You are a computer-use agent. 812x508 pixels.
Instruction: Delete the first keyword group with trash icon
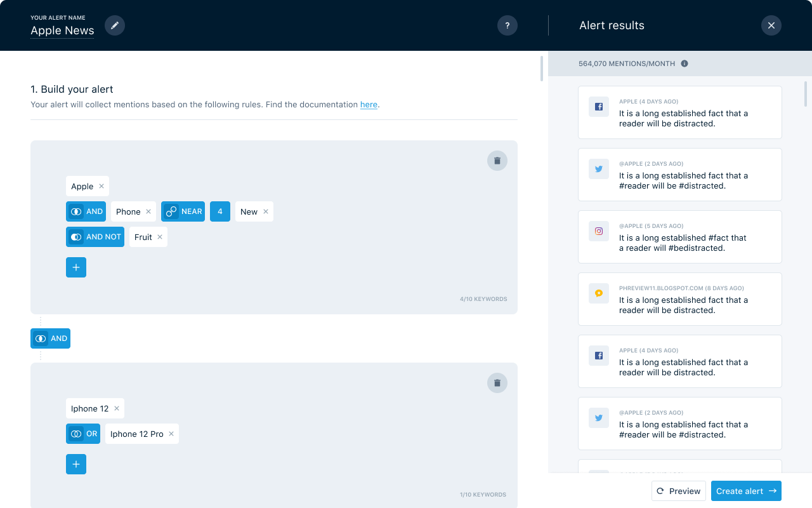coord(497,161)
